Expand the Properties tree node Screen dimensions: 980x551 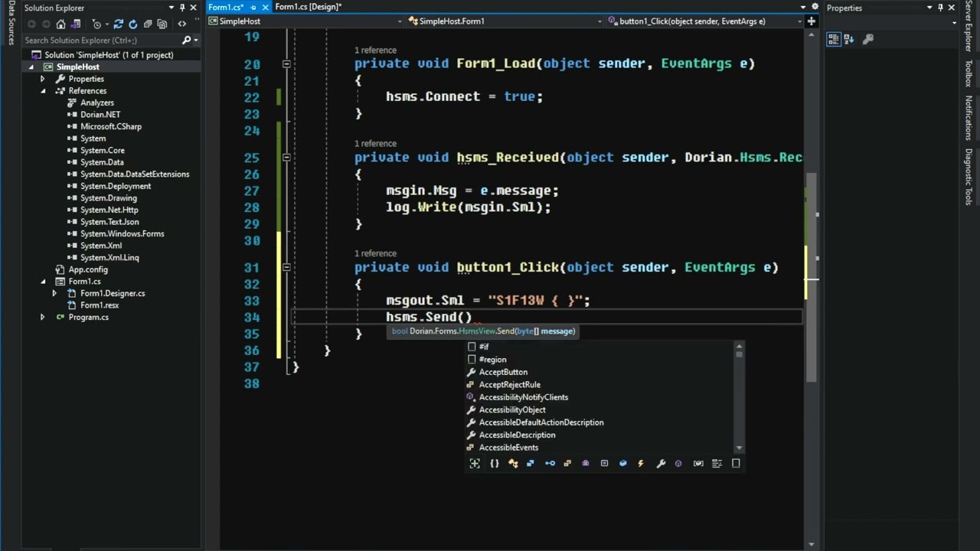[43, 79]
